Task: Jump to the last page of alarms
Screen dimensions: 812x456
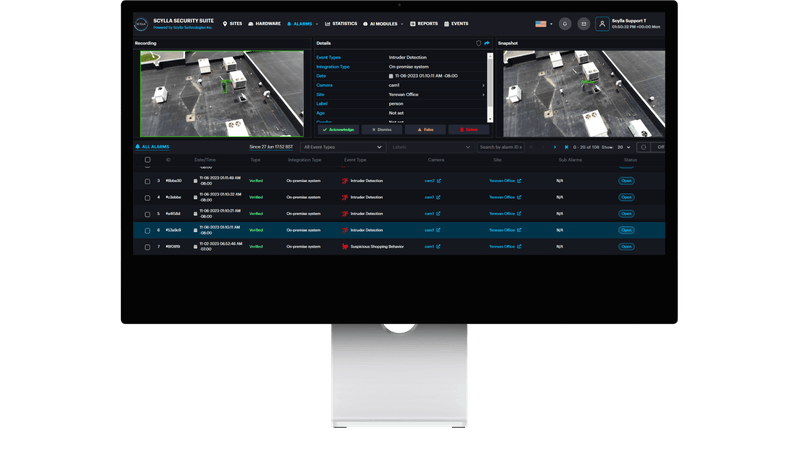Action: click(567, 147)
